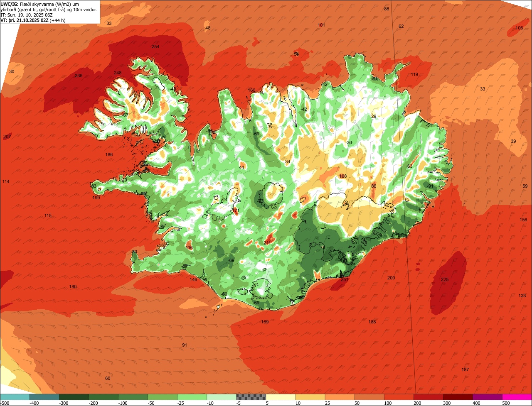
Task: Click the pale yellow swatch between 5 and 10
Action: [x=281, y=397]
